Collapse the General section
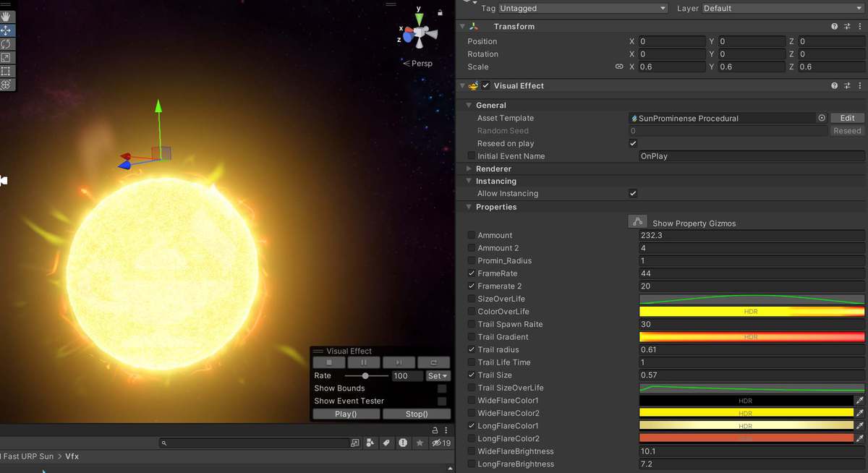The width and height of the screenshot is (868, 473). coord(469,106)
